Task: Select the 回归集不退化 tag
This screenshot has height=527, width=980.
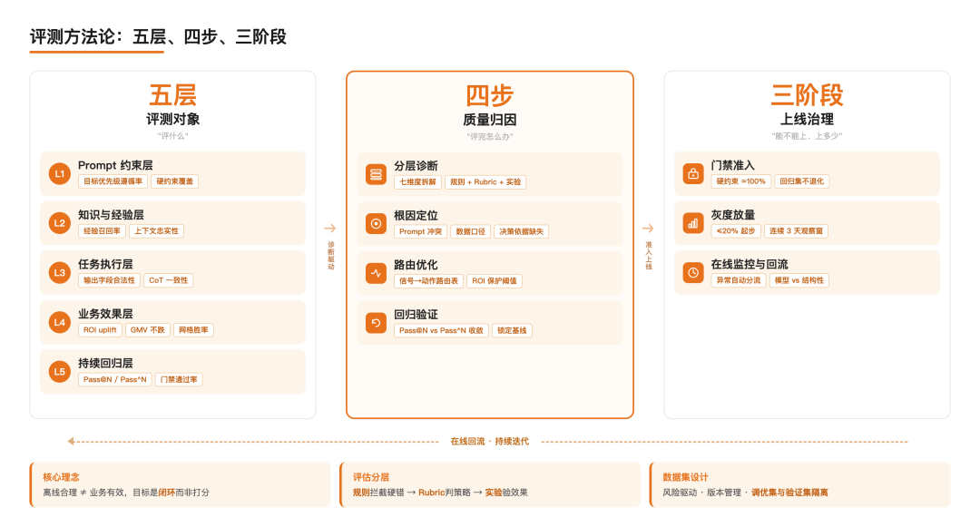Action: pyautogui.click(x=802, y=181)
